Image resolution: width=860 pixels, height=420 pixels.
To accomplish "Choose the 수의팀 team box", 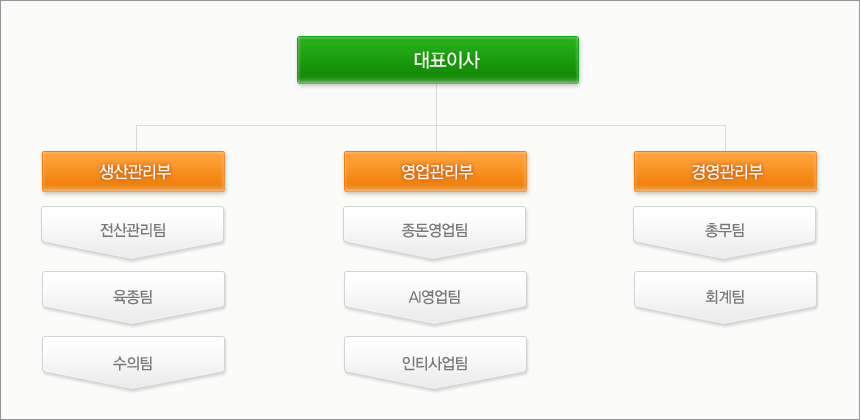I will click(133, 362).
